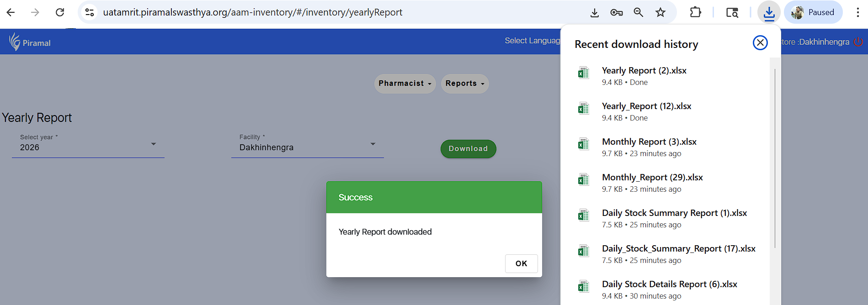The image size is (868, 305).
Task: Open the Pharmacist menu
Action: click(x=405, y=84)
